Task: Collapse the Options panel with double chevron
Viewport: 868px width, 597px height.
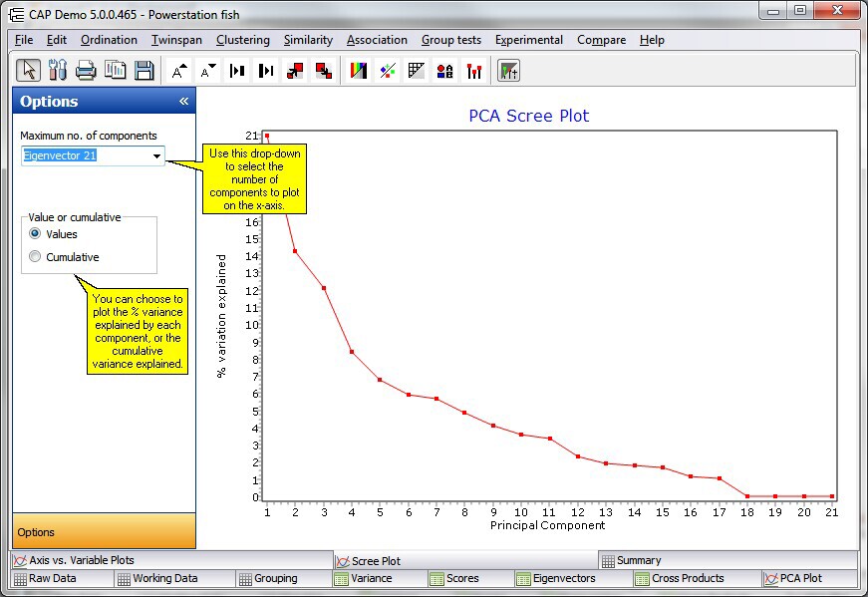Action: (183, 101)
